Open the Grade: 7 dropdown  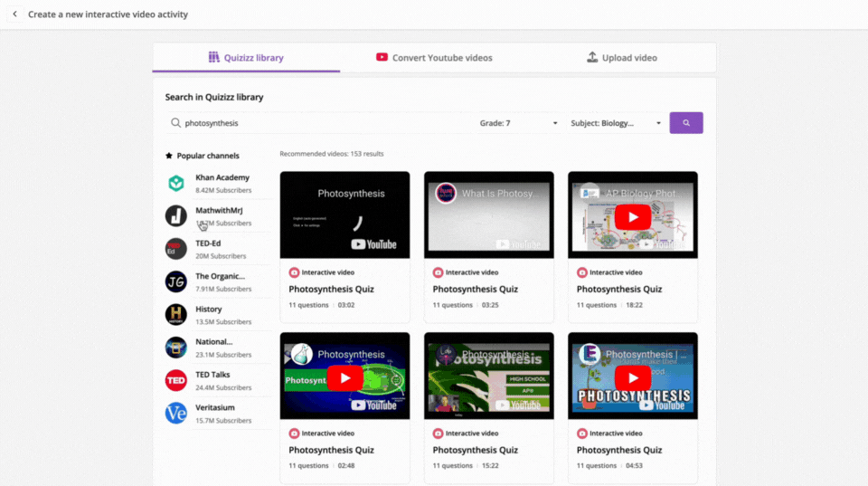(519, 123)
